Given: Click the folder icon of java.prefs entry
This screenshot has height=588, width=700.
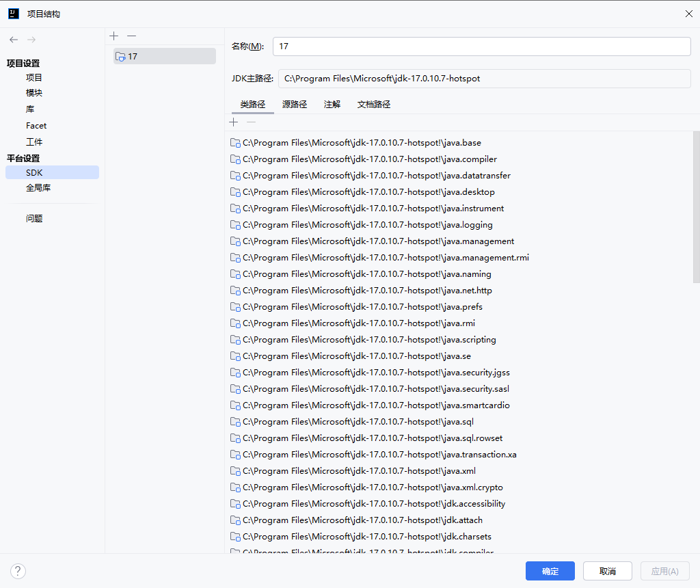Looking at the screenshot, I should [x=235, y=307].
